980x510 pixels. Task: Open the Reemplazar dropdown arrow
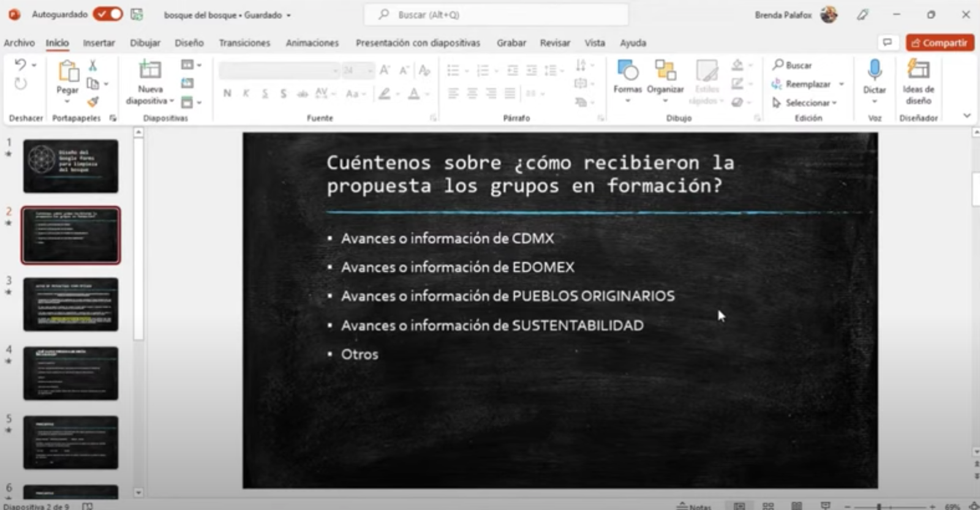pyautogui.click(x=842, y=84)
